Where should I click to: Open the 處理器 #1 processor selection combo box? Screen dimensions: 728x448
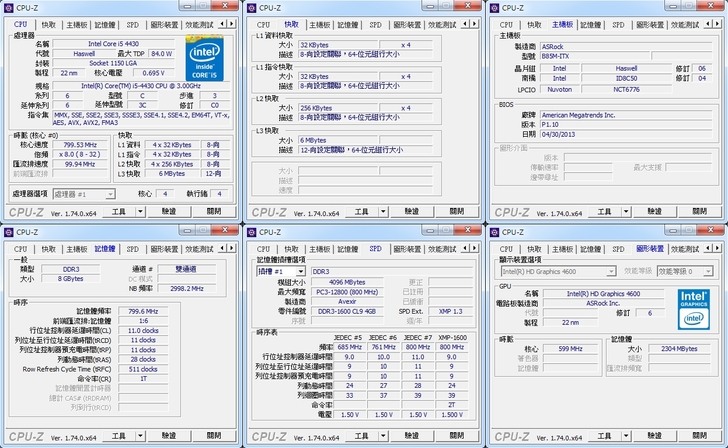tap(84, 194)
